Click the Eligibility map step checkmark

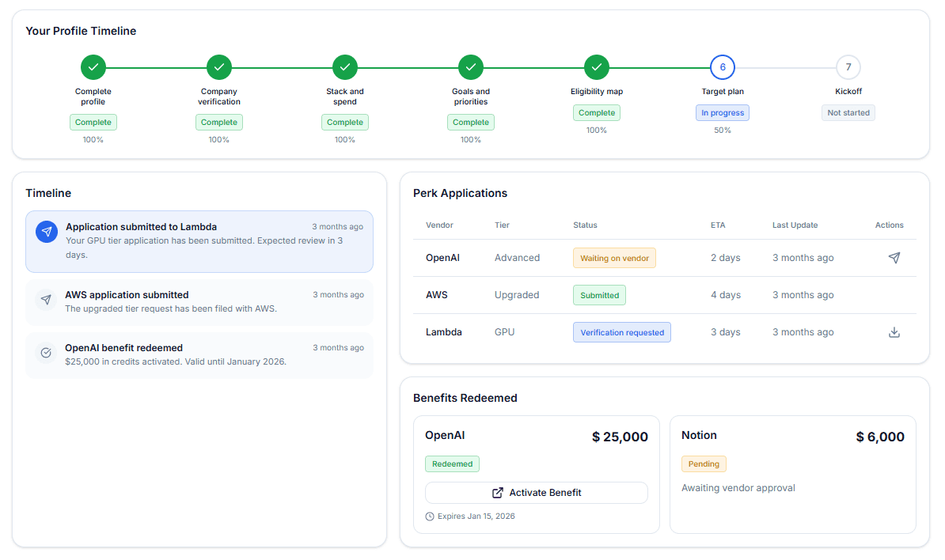click(x=597, y=67)
